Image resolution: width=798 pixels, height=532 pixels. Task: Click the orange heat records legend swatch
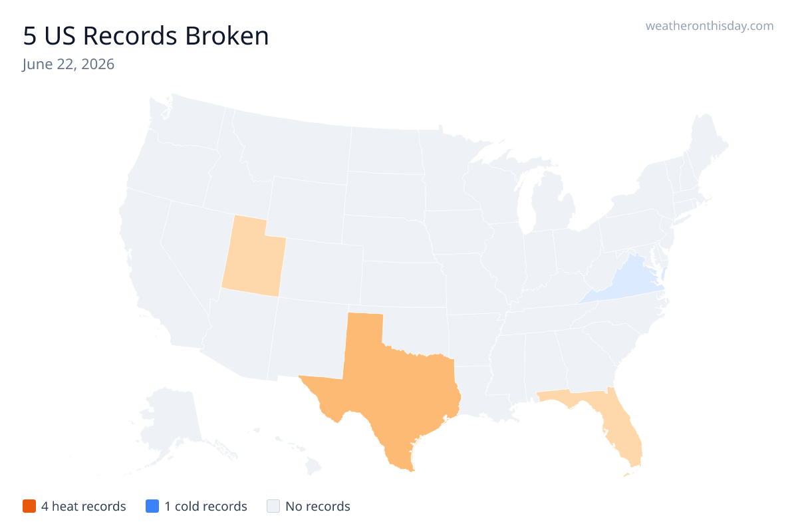[29, 506]
